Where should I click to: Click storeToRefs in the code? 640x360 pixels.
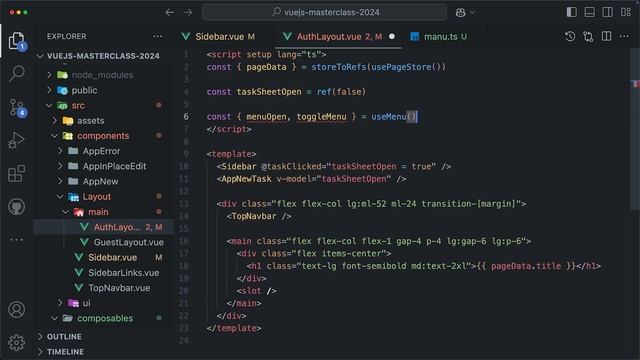338,67
